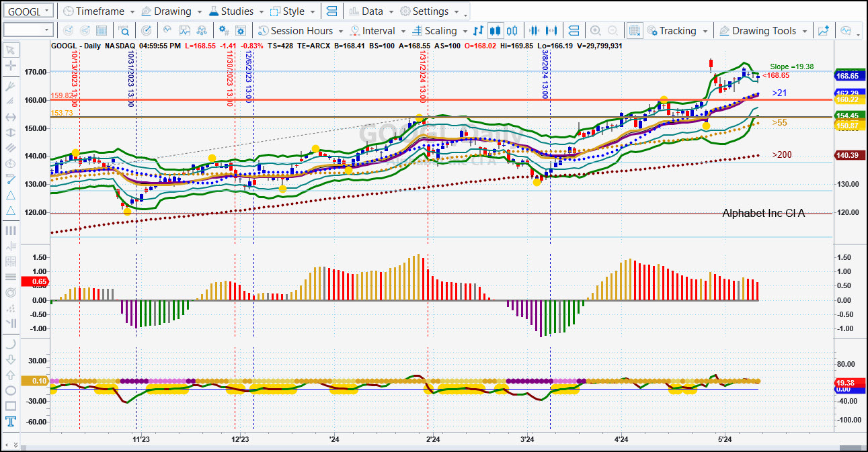Open the Settings menu
This screenshot has width=868, height=452.
point(429,11)
